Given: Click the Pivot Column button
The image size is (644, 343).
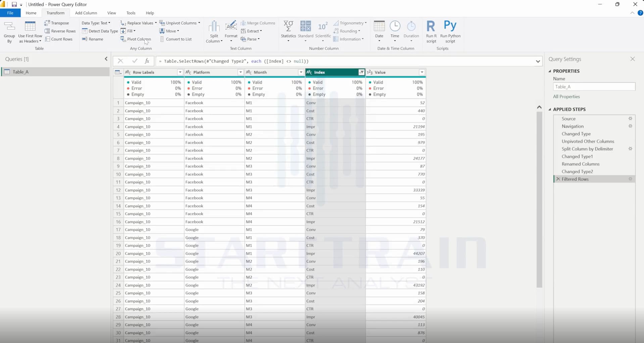Looking at the screenshot, I should pyautogui.click(x=136, y=39).
